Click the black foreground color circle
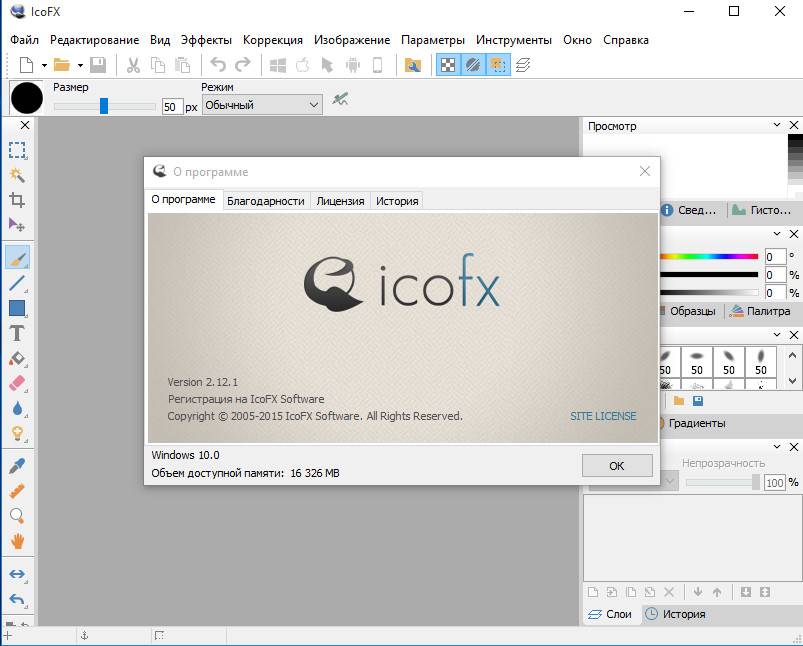This screenshot has width=803, height=646. pos(27,97)
